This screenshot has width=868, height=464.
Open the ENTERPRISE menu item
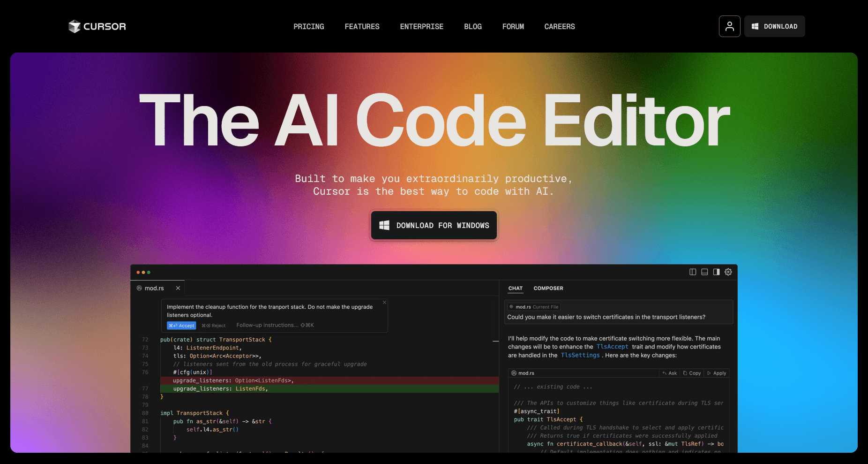[x=421, y=26]
